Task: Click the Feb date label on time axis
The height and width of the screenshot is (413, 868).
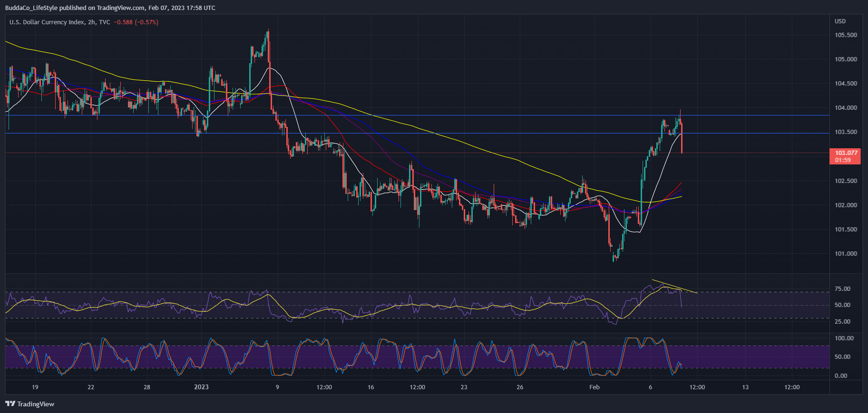Action: tap(595, 387)
